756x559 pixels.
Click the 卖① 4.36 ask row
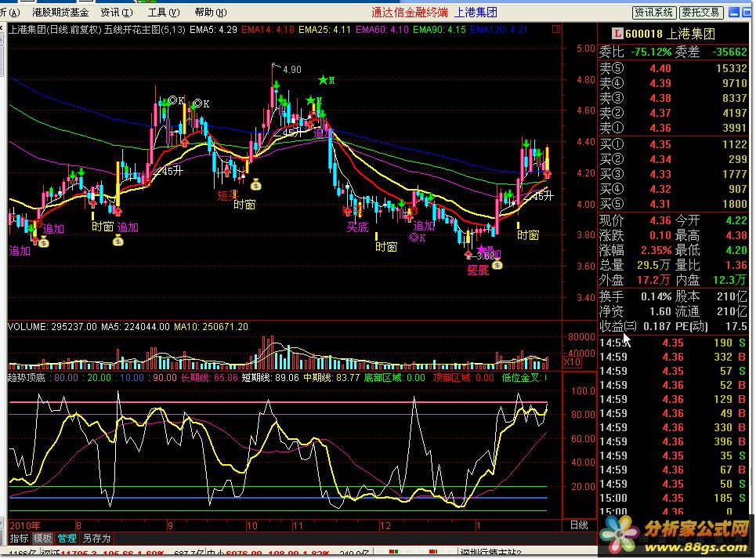pos(673,128)
